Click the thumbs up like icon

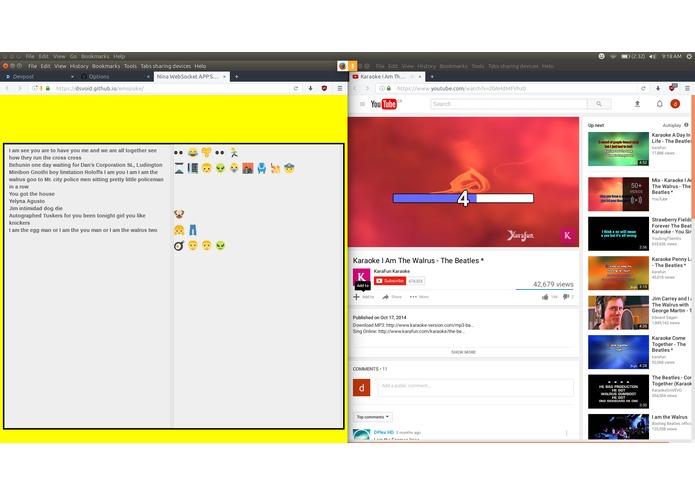click(x=545, y=297)
